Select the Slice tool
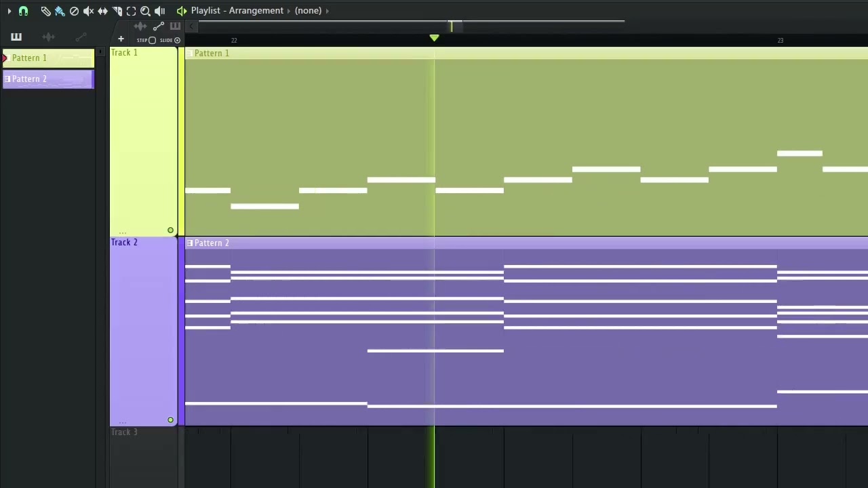 coord(117,11)
